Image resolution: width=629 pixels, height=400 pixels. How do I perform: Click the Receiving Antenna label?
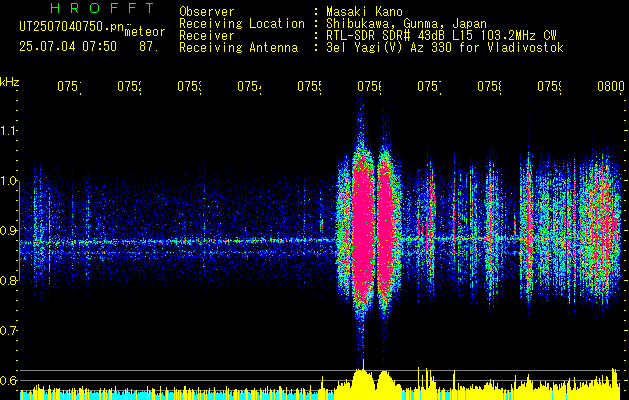click(238, 48)
